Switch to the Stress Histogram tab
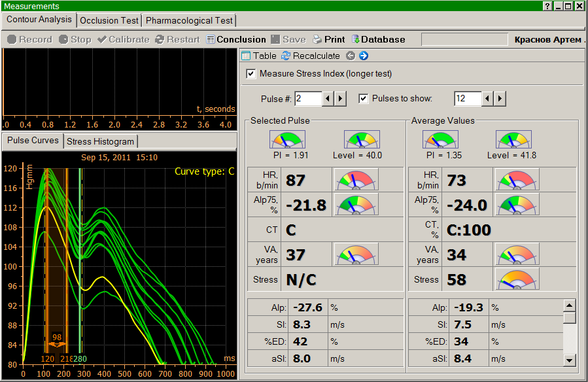Viewport: 588px width, 382px height. click(x=100, y=141)
